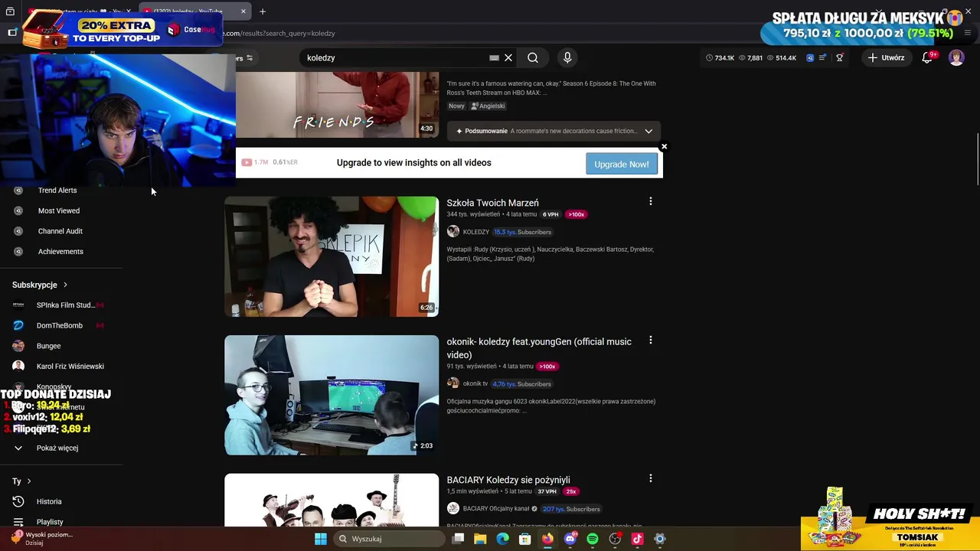Open Task View on the taskbar

tap(458, 539)
